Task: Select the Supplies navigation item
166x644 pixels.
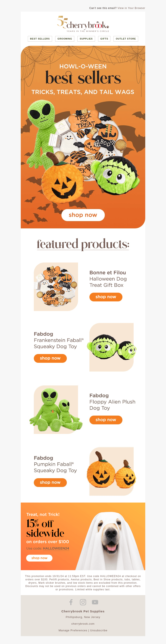Action: pyautogui.click(x=86, y=39)
